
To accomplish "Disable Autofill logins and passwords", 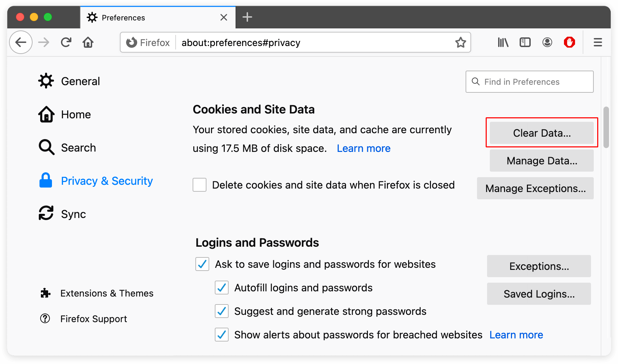I will 222,288.
